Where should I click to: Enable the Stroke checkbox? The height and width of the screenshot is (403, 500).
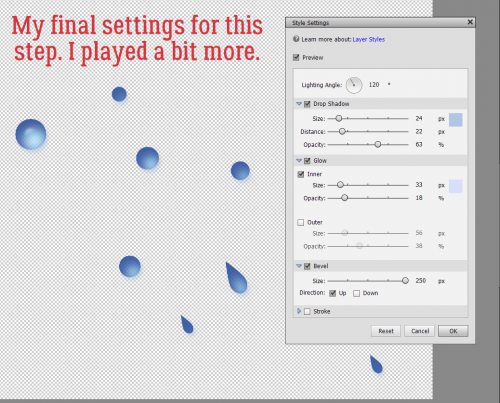click(x=307, y=311)
